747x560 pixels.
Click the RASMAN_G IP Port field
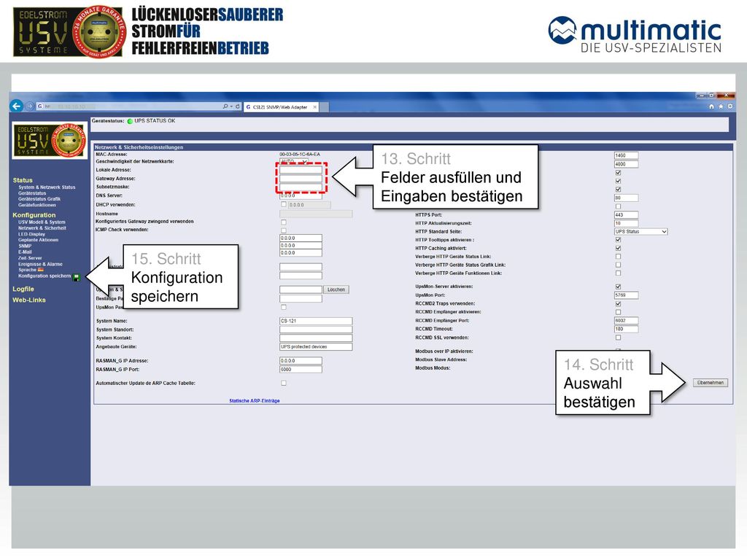pyautogui.click(x=301, y=370)
